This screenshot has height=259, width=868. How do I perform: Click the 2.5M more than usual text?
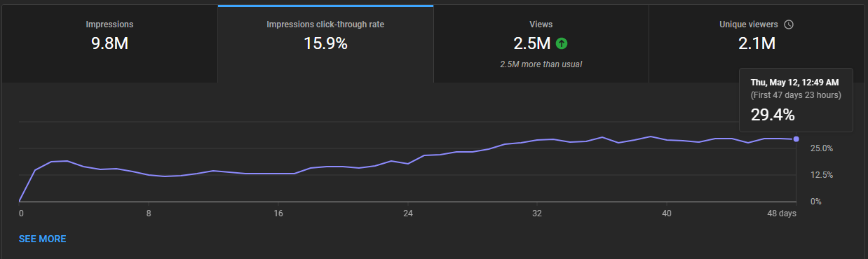(541, 64)
